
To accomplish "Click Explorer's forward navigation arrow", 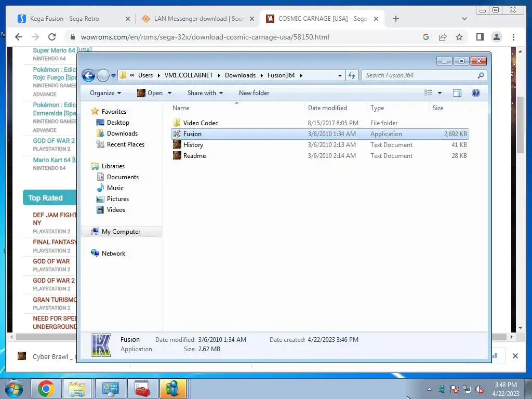I will (103, 75).
